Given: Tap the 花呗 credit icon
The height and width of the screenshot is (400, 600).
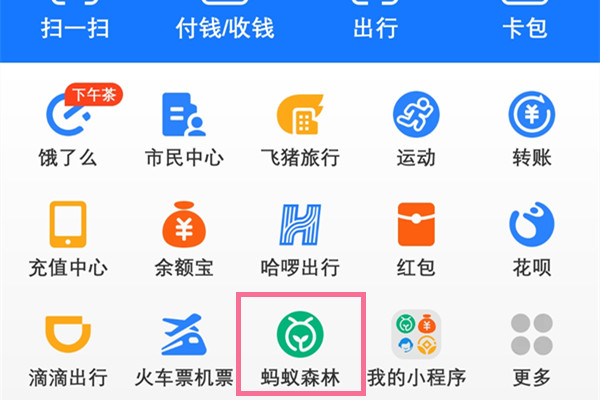Looking at the screenshot, I should tap(532, 224).
